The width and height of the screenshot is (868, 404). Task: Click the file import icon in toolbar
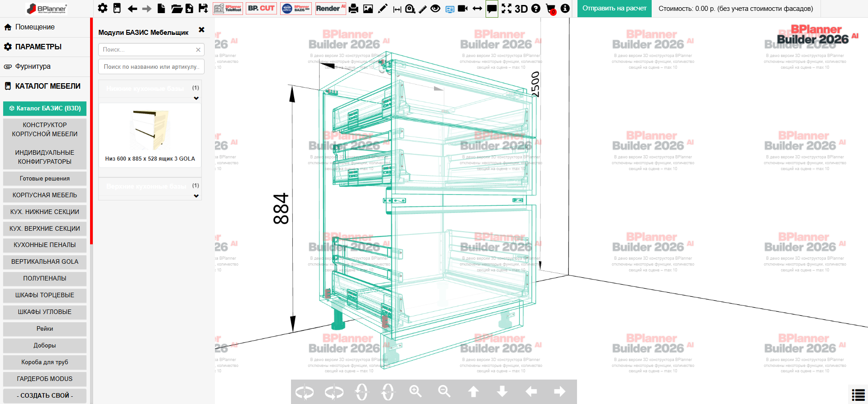pos(189,8)
